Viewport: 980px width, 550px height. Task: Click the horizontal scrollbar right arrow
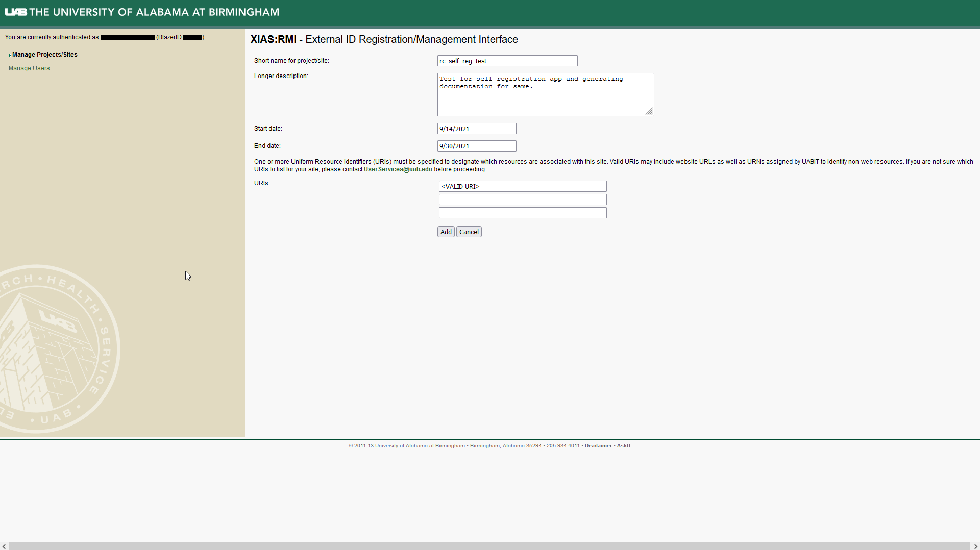975,546
